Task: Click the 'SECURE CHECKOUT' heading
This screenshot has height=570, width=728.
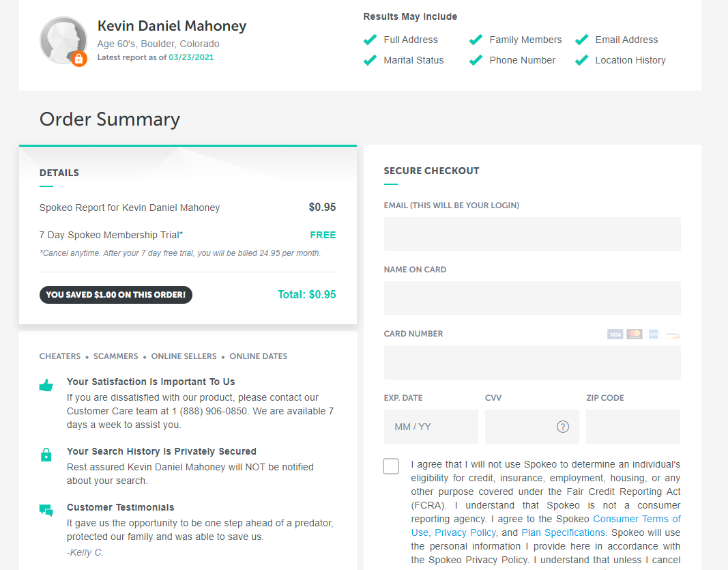Action: (431, 171)
